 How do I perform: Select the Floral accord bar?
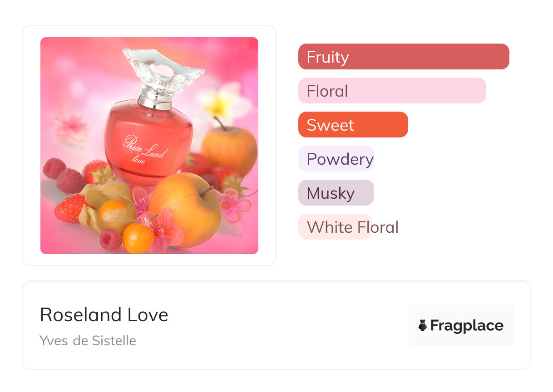[392, 91]
